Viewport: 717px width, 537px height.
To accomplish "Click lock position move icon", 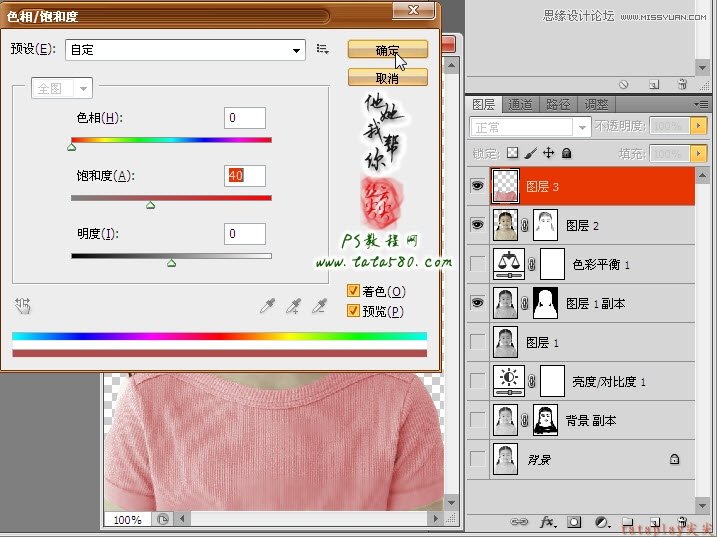I will pos(548,153).
